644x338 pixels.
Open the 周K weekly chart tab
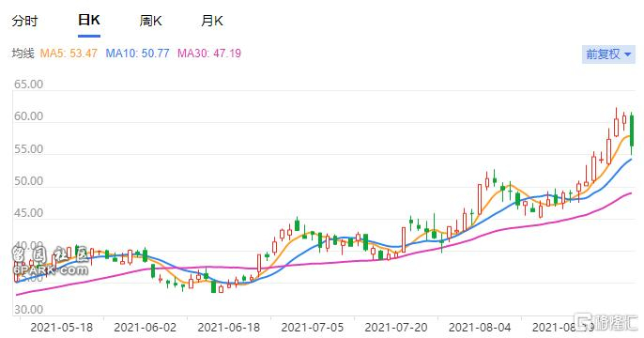(x=151, y=21)
